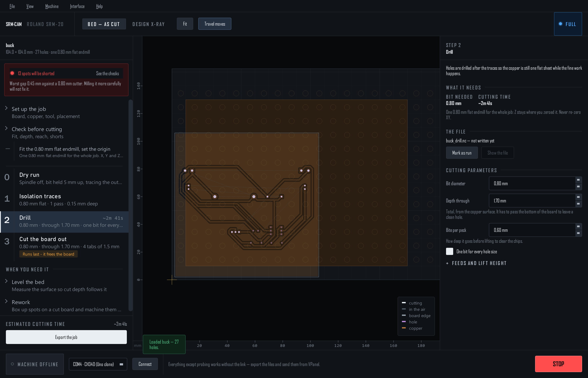Click the buck board name heading

point(10,45)
